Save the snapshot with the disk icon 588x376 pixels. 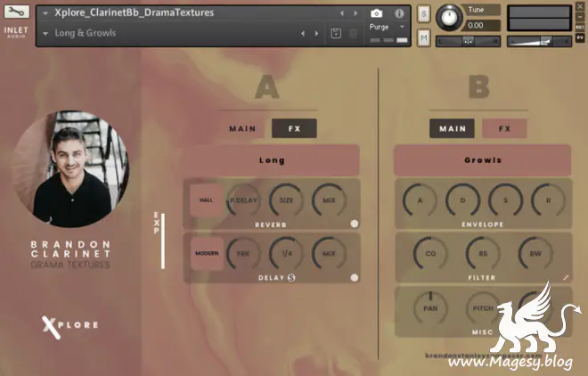(336, 33)
